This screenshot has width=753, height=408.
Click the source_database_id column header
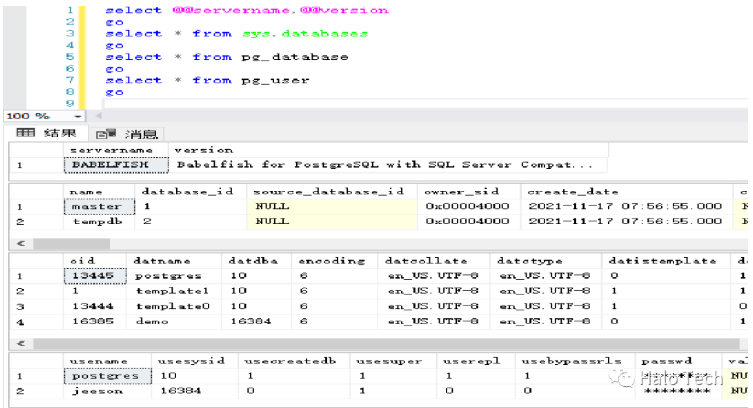click(332, 192)
